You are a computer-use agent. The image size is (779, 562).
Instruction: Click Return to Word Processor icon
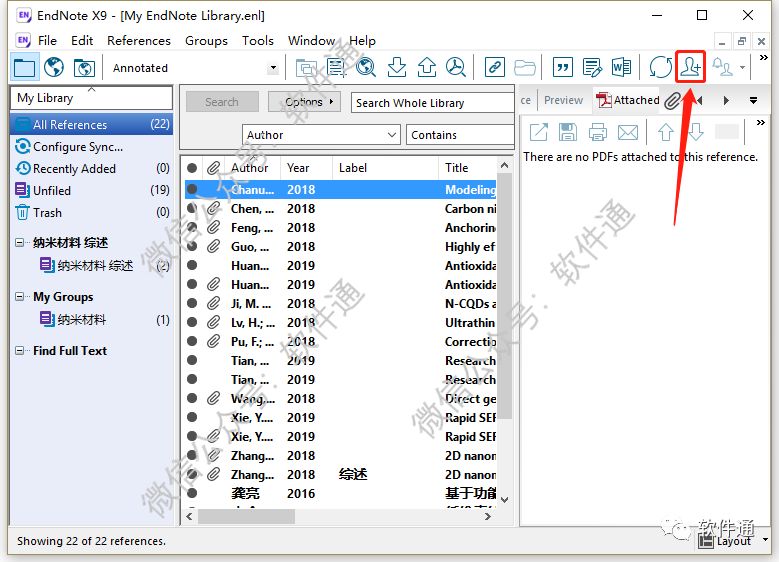pyautogui.click(x=622, y=67)
